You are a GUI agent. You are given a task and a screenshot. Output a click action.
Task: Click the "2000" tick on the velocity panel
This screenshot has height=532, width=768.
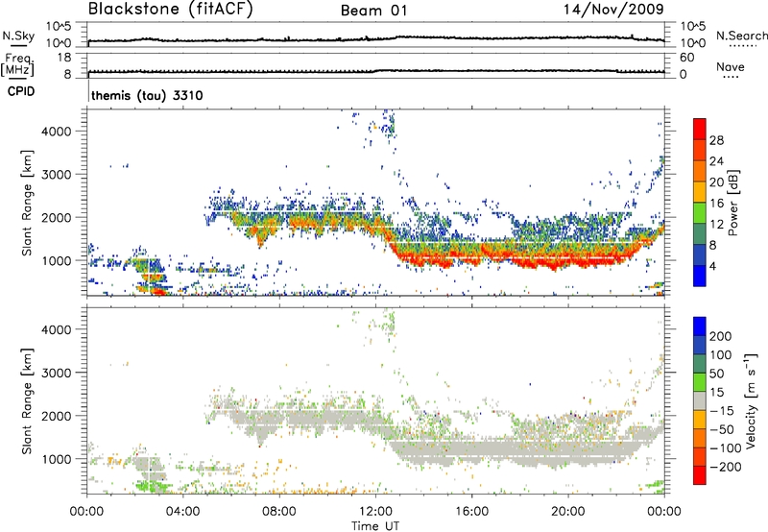pyautogui.click(x=57, y=416)
